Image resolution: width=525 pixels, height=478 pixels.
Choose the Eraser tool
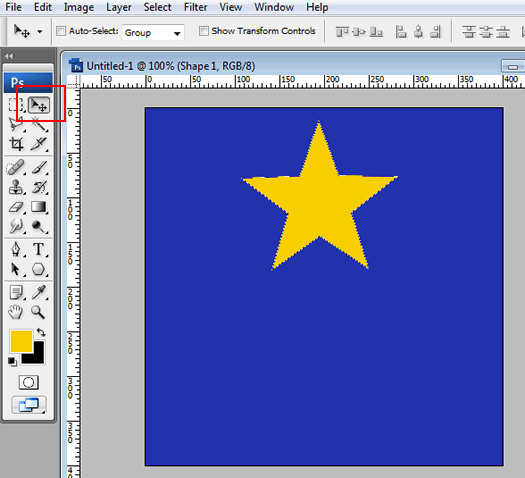point(16,207)
